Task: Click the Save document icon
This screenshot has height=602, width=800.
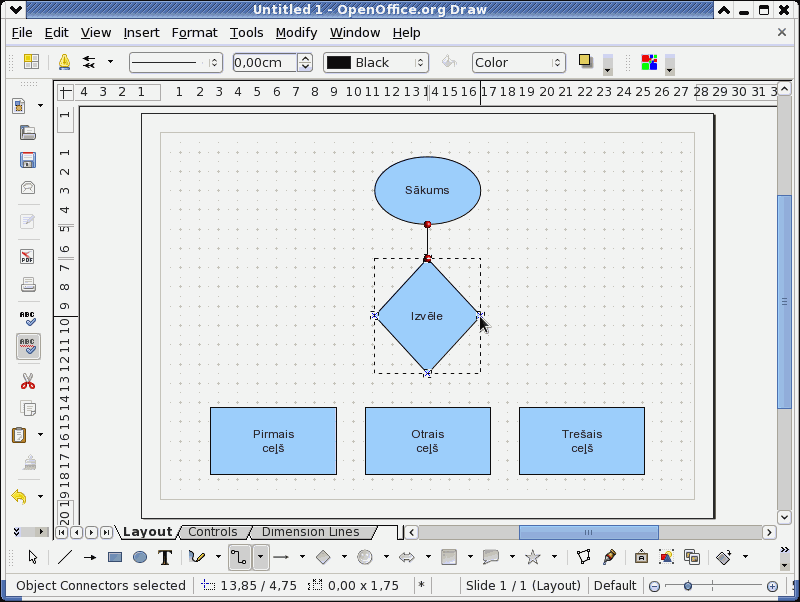Action: (x=28, y=160)
